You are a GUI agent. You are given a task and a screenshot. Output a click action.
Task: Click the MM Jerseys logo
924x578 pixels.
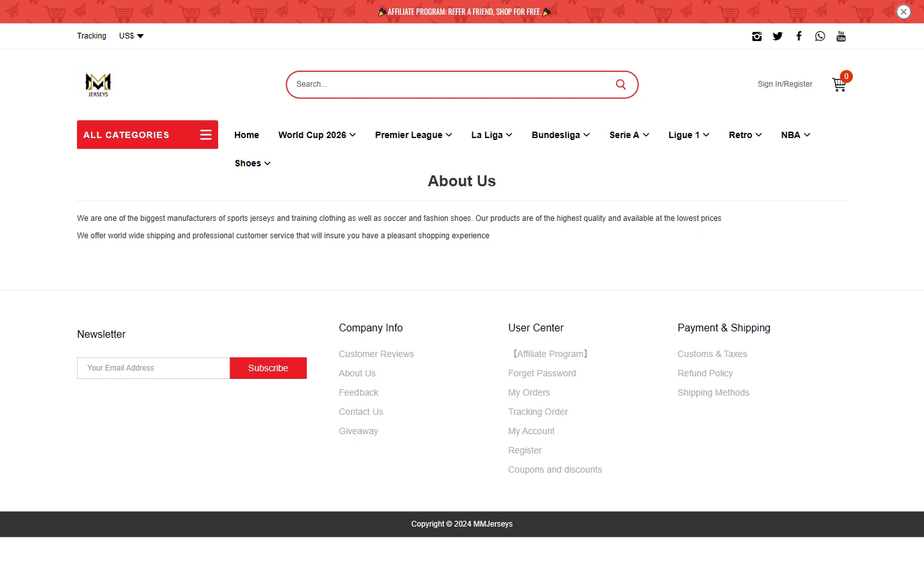pos(98,85)
